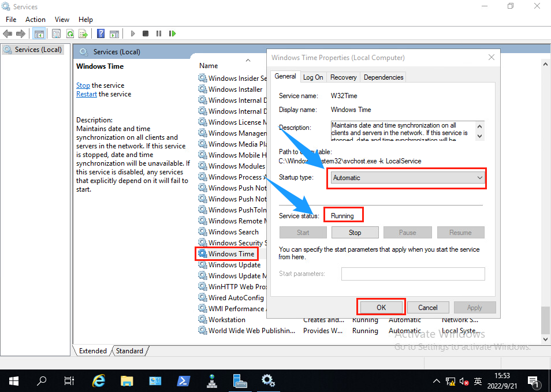Open the Help menu
The width and height of the screenshot is (551, 392).
[x=85, y=20]
